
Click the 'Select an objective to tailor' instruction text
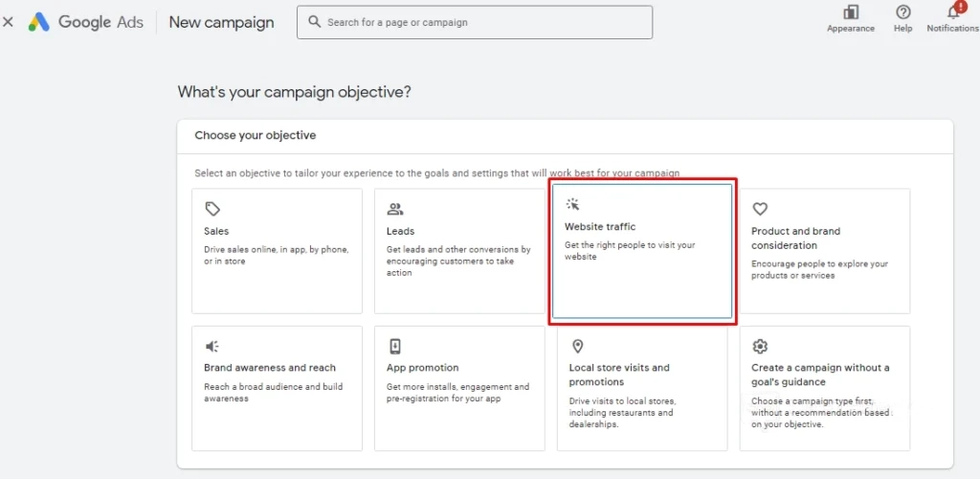click(436, 172)
